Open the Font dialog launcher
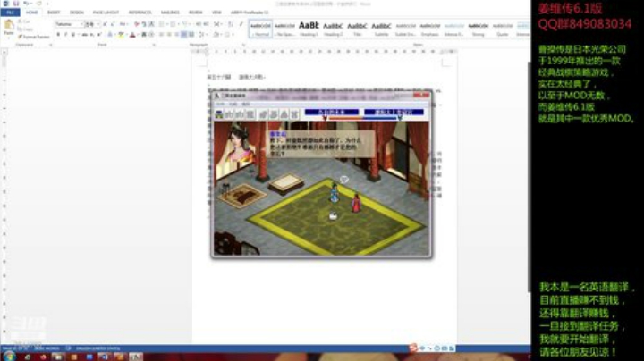 154,45
